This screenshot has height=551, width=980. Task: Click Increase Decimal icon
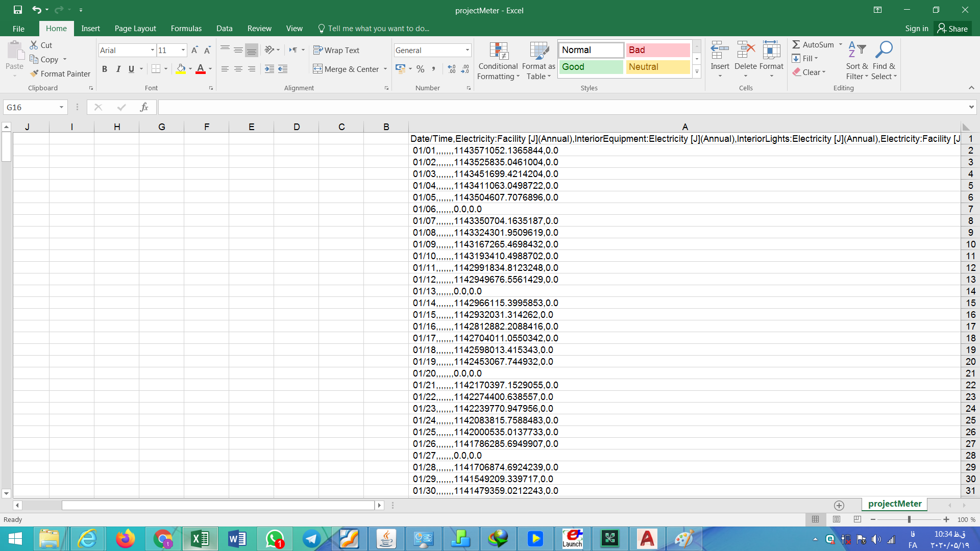pos(452,69)
